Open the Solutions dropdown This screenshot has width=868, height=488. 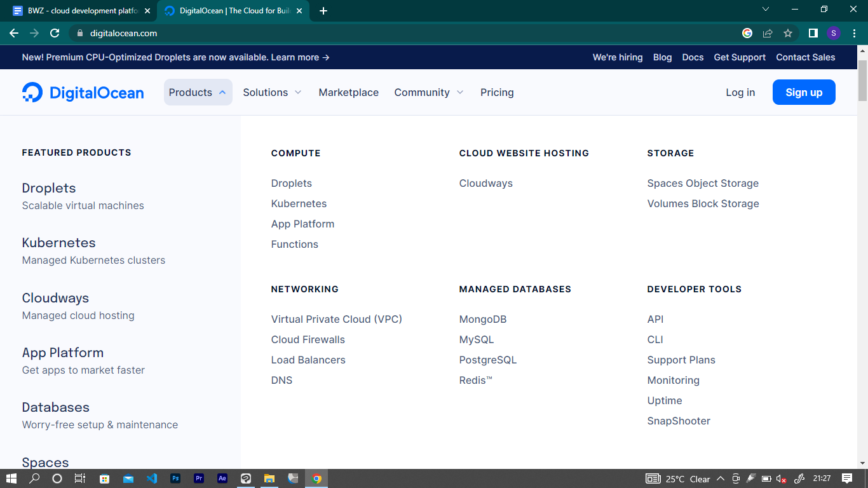[x=272, y=92]
